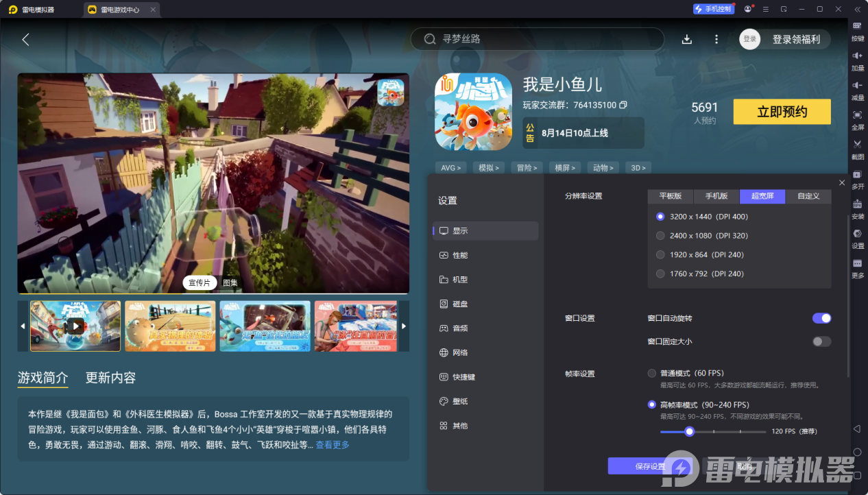Click the back arrow icon
868x495 pixels.
[x=25, y=39]
